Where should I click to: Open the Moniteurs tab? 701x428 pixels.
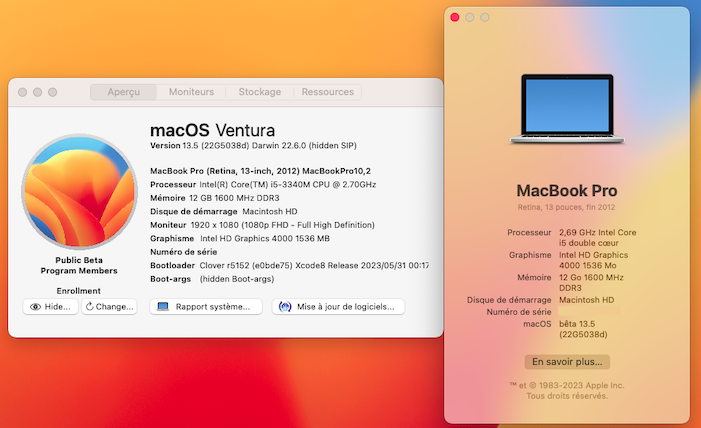[x=191, y=92]
